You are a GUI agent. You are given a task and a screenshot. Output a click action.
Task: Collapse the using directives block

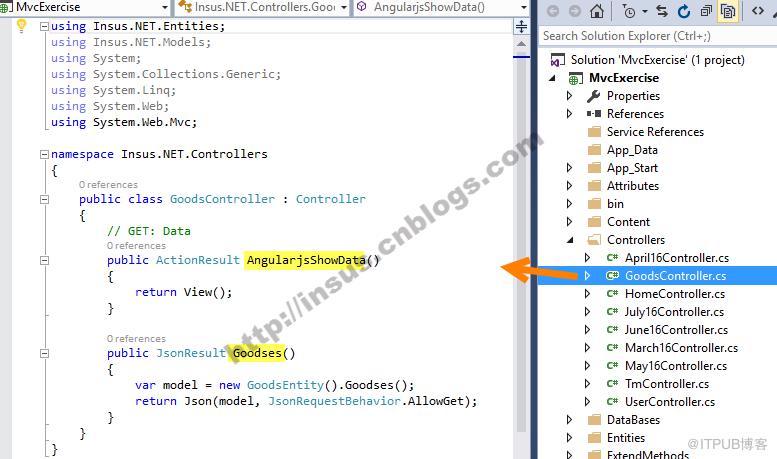coord(44,26)
